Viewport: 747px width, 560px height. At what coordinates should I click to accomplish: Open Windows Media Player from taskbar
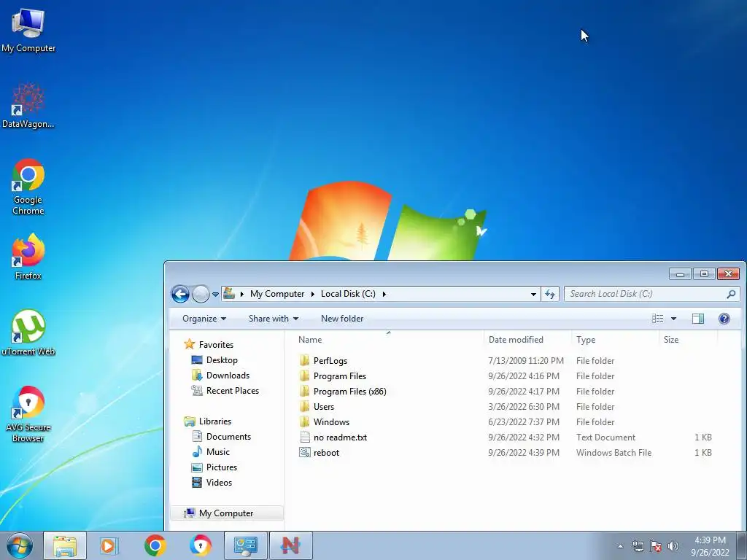109,545
